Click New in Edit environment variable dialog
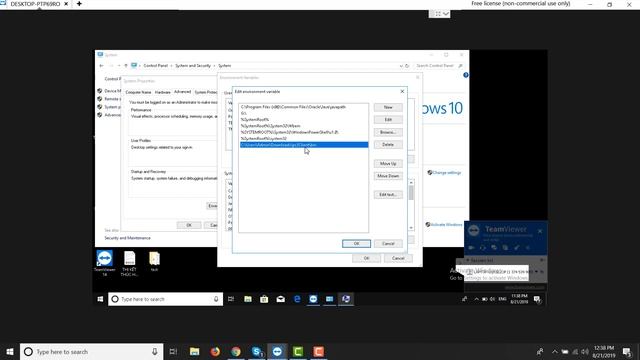The height and width of the screenshot is (360, 640). pos(388,107)
